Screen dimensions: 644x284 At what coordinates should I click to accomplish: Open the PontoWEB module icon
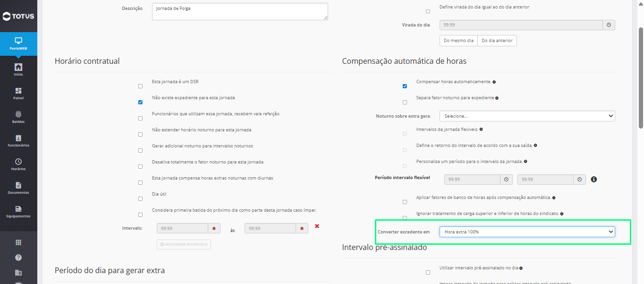[18, 41]
